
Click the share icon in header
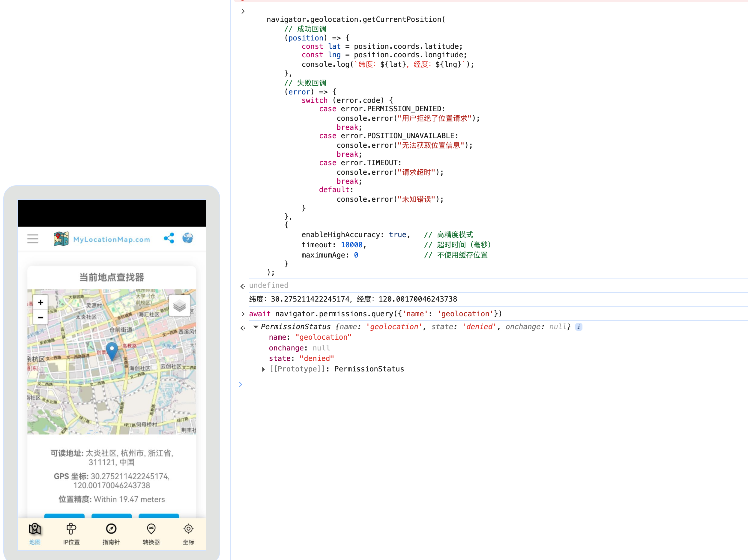tap(169, 238)
